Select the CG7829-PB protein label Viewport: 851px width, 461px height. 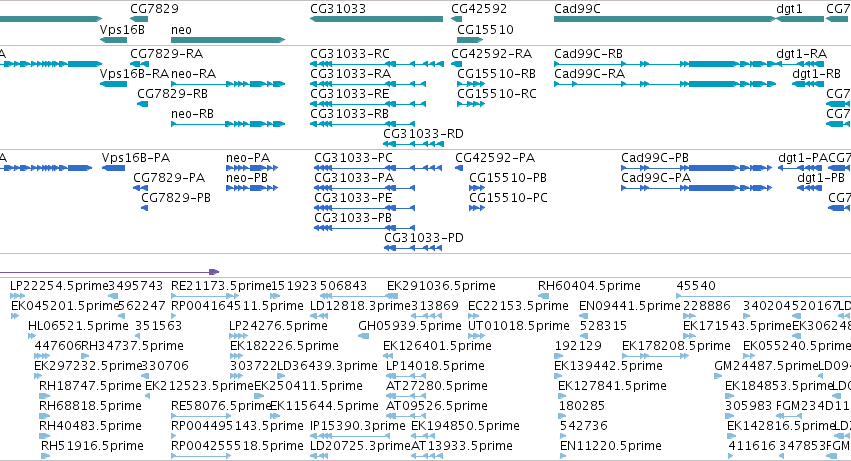(176, 198)
